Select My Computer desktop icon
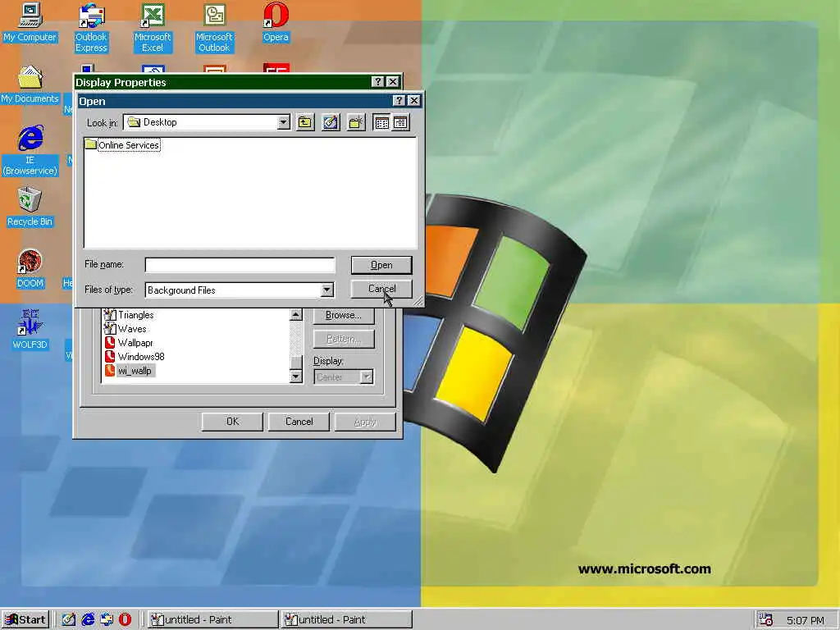 (x=30, y=22)
